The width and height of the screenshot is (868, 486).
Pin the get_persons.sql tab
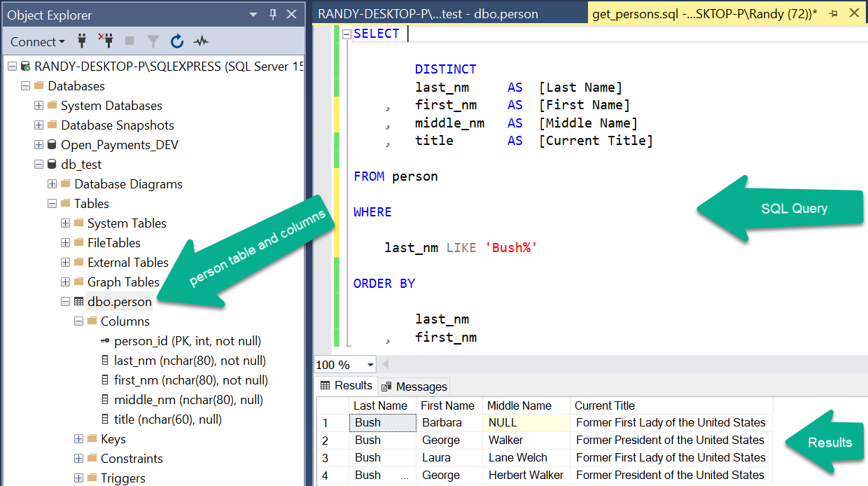833,13
